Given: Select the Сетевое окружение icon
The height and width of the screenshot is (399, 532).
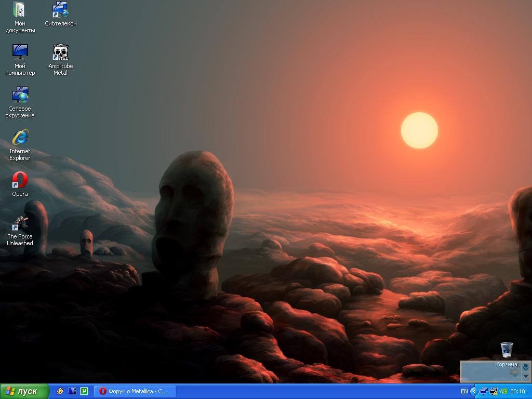Looking at the screenshot, I should click(20, 95).
